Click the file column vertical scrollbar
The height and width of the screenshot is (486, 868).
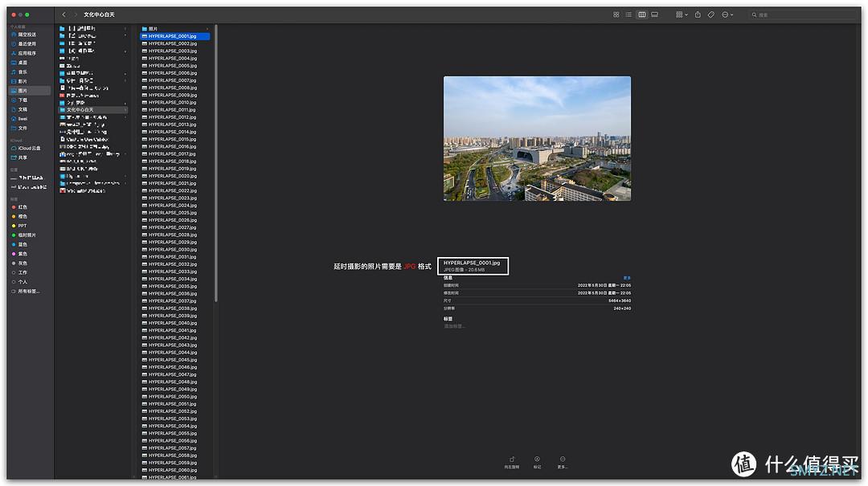click(216, 163)
